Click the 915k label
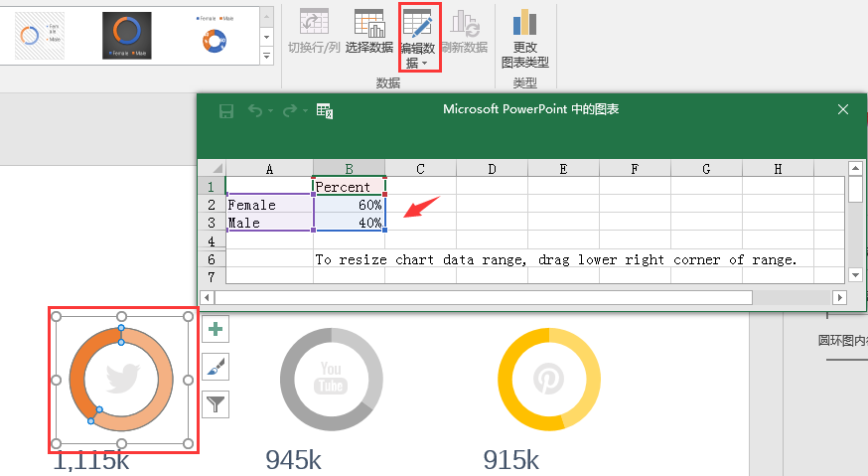The height and width of the screenshot is (476, 868). 510,460
